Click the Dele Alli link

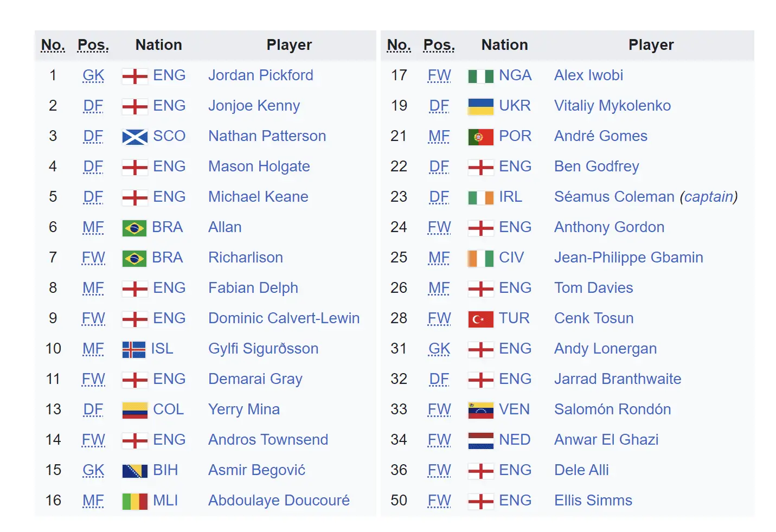click(581, 470)
